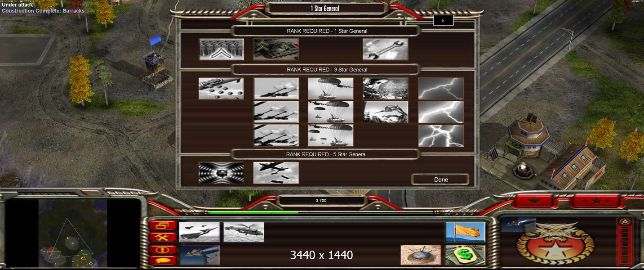Click the points counter showing 0
644x270 pixels.
pyautogui.click(x=443, y=21)
